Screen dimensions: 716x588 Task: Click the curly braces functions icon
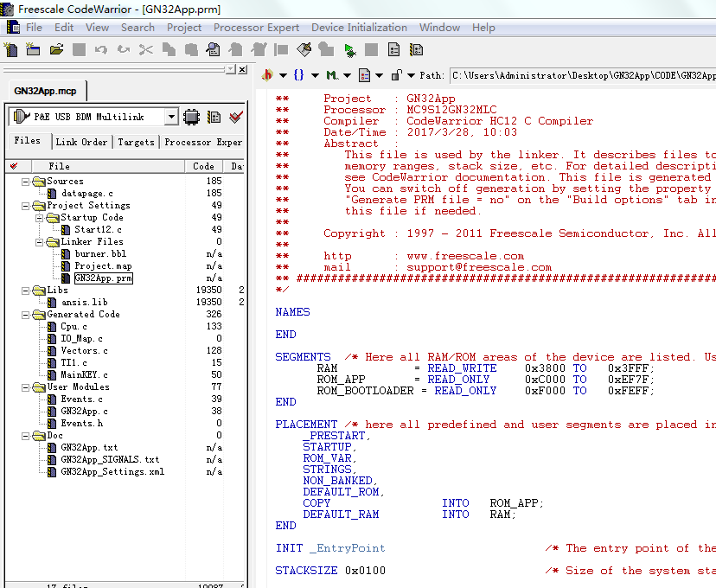tap(298, 75)
